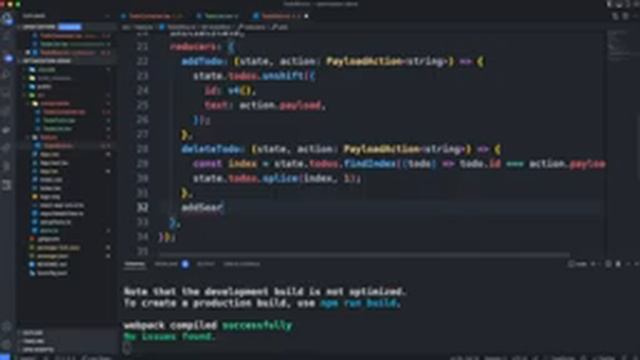
Task: Open App.test.tsx in the file tree
Action: 54,163
